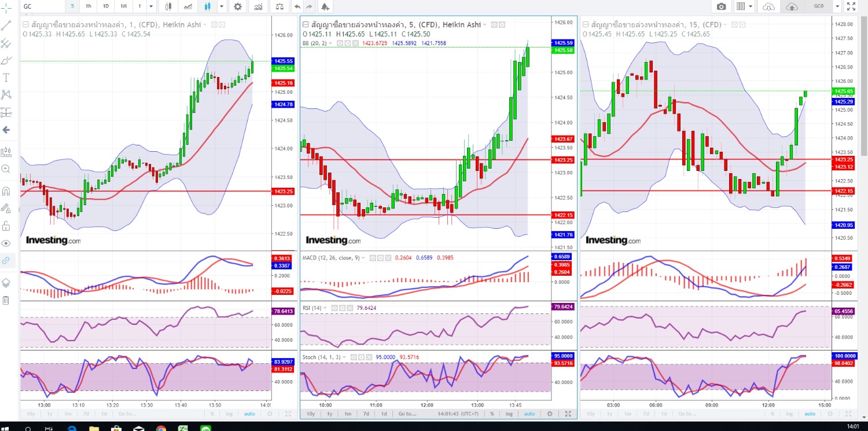
Task: Select the 1 minute interval button
Action: [139, 6]
